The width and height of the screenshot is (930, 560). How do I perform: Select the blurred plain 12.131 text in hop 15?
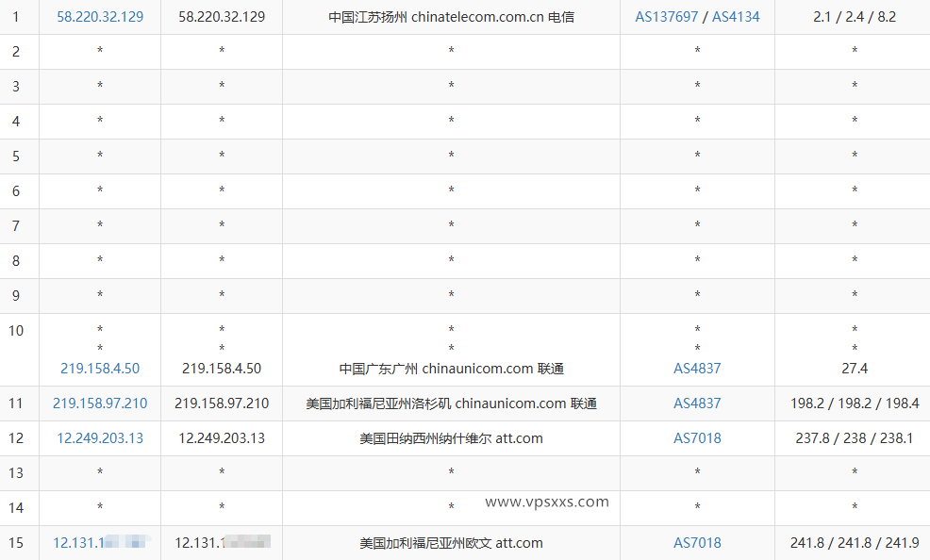222,542
